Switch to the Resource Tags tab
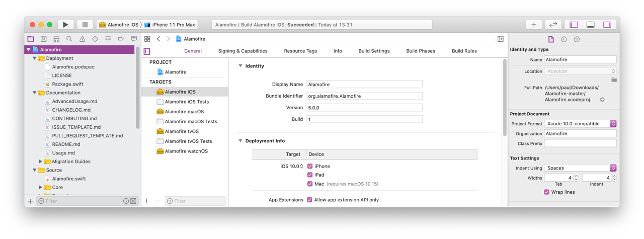 tap(300, 51)
